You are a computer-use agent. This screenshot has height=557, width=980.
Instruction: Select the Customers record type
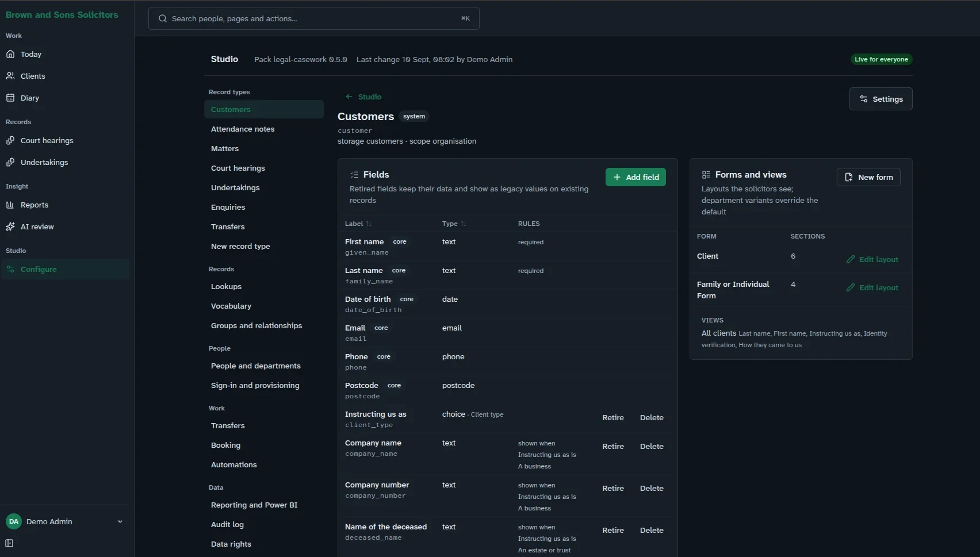point(264,109)
